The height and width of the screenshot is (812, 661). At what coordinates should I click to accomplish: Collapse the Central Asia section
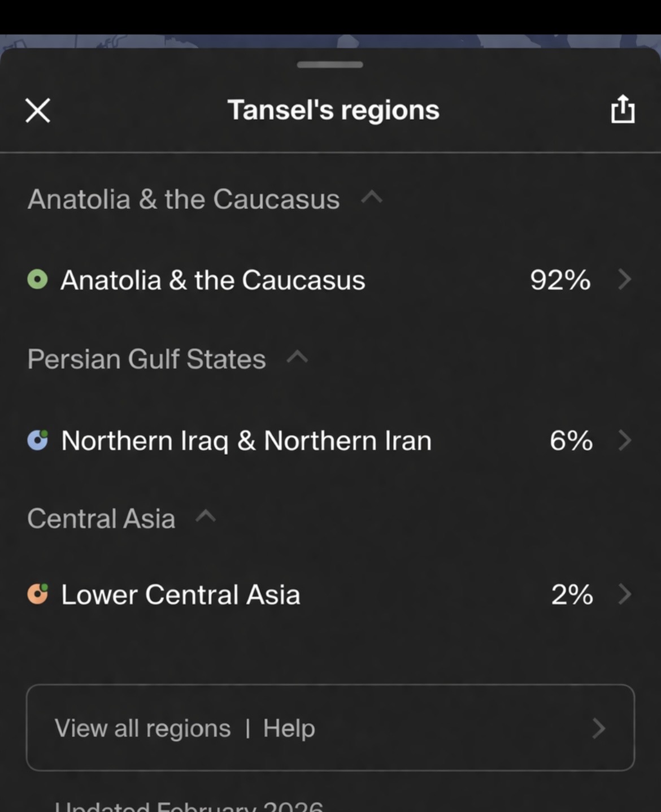tap(206, 516)
